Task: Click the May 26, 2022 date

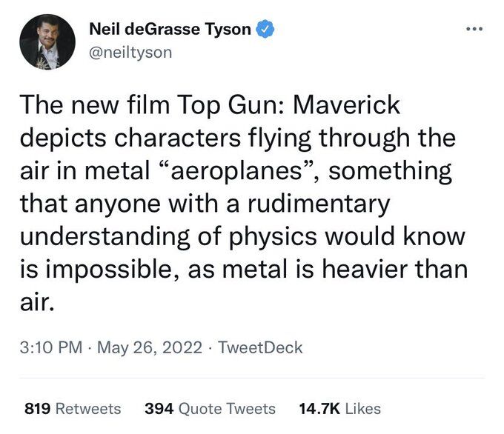Action: point(150,348)
